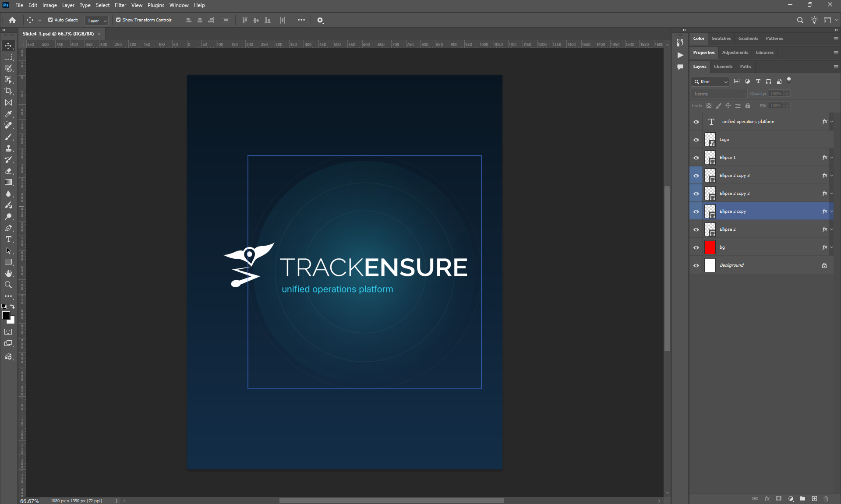Screen dimensions: 841x504
Task: Open the Plugins menu
Action: click(x=156, y=5)
